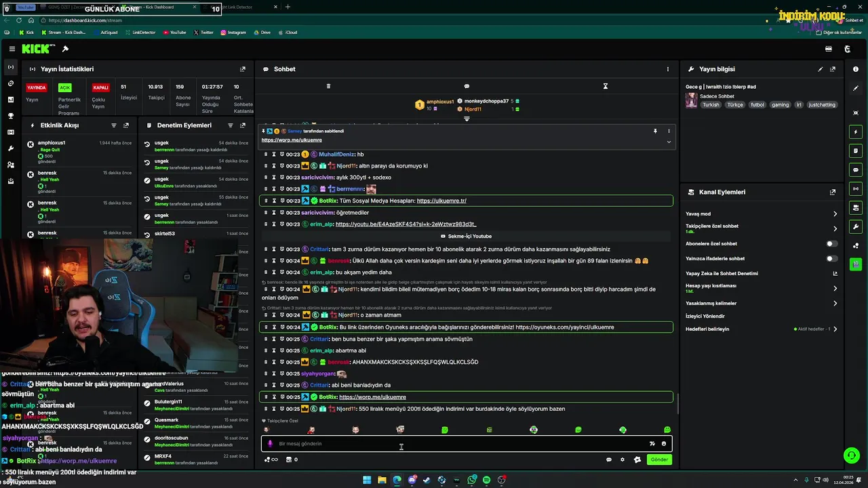Pop out the Etkinlik Akışı panel
Viewport: 868px width, 488px height.
[x=126, y=125]
